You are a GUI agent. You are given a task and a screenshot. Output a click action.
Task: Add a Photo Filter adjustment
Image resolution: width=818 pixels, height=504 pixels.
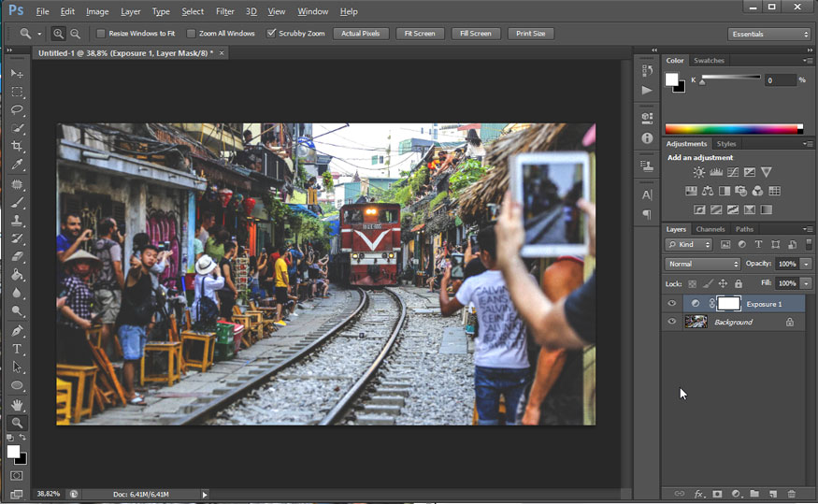tap(740, 191)
